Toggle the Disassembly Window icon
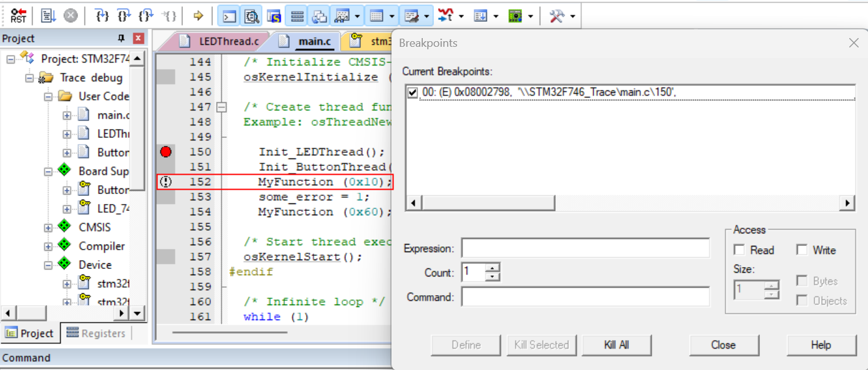The image size is (868, 370). 252,16
